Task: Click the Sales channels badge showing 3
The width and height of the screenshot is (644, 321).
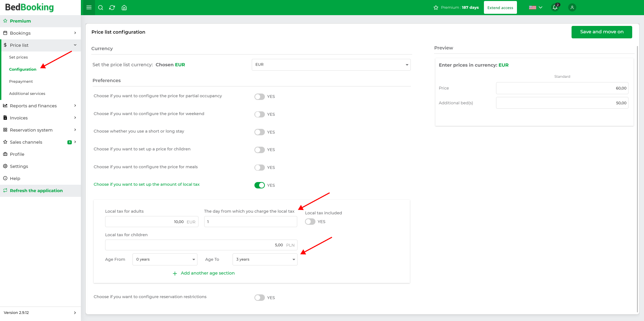Action: (x=69, y=142)
